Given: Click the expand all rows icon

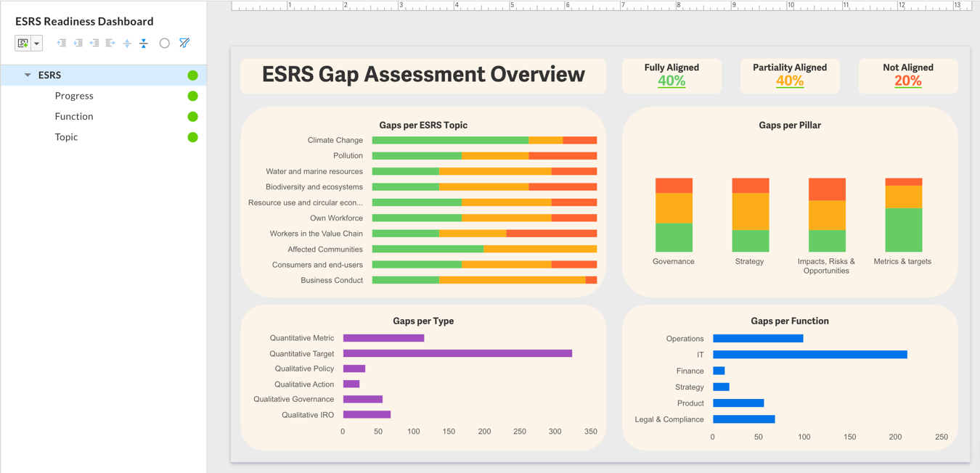Looking at the screenshot, I should [127, 44].
